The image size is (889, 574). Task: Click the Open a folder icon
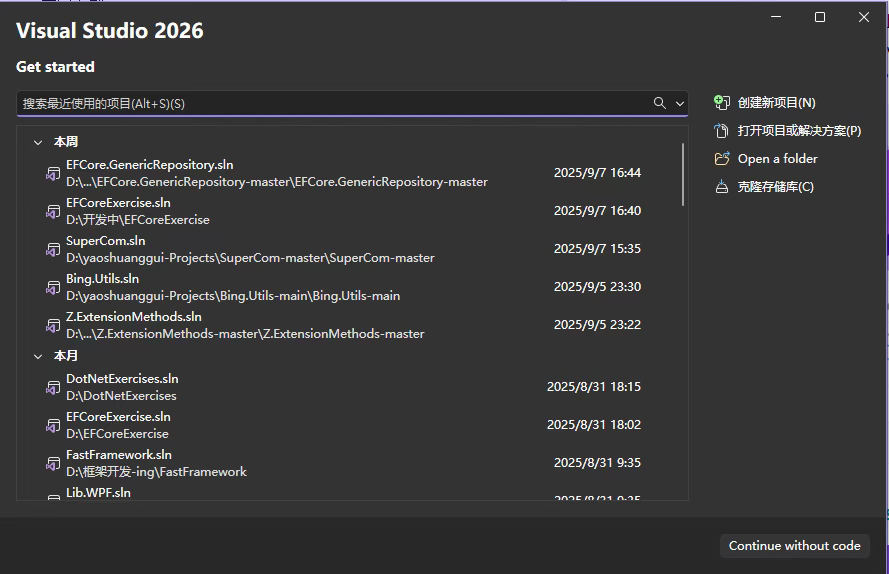click(721, 159)
